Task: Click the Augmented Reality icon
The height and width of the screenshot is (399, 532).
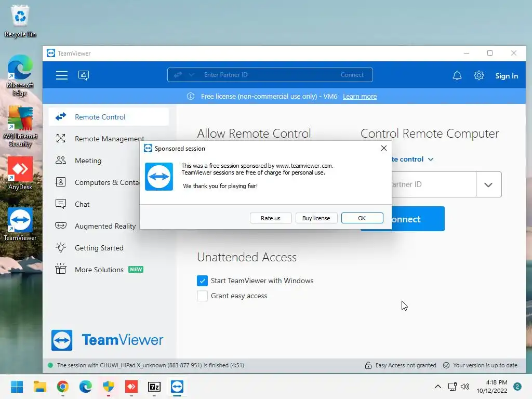Action: [x=61, y=225]
